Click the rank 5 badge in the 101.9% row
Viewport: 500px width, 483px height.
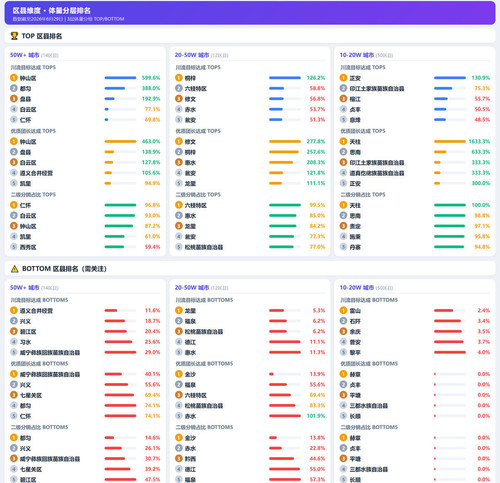click(179, 416)
